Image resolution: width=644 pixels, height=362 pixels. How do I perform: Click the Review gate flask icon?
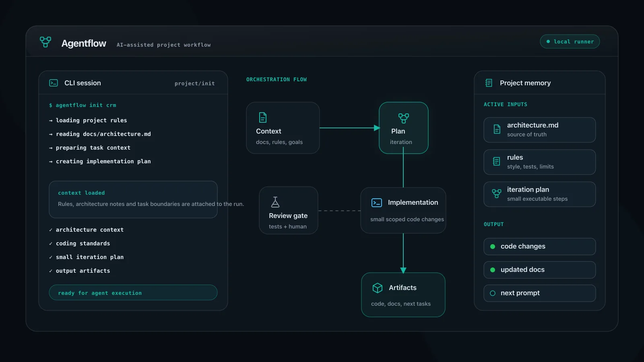pyautogui.click(x=275, y=202)
